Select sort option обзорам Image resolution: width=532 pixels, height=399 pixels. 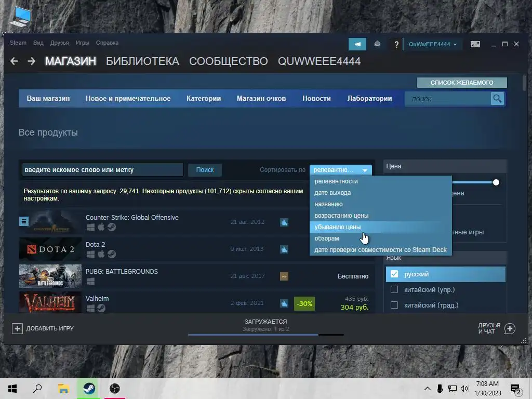click(x=381, y=238)
